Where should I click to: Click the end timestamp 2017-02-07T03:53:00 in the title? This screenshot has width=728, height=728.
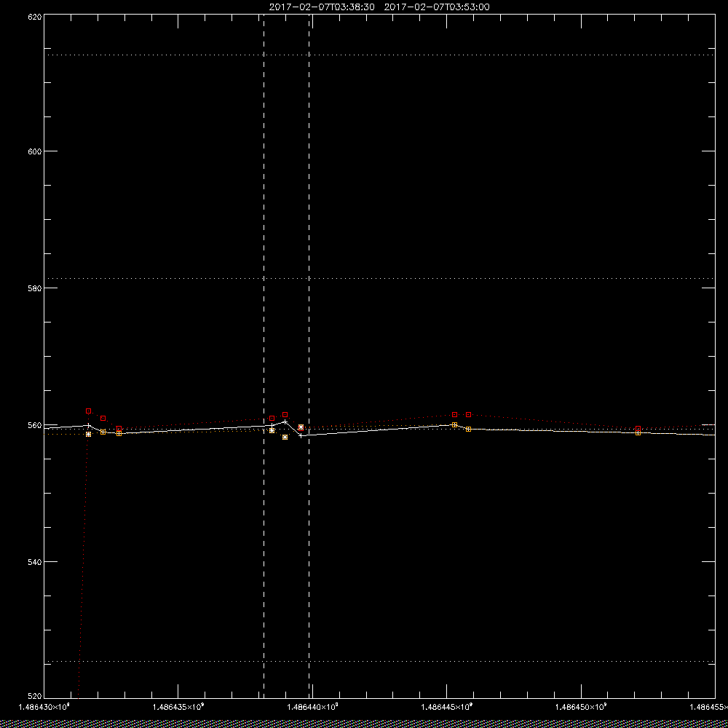[437, 7]
